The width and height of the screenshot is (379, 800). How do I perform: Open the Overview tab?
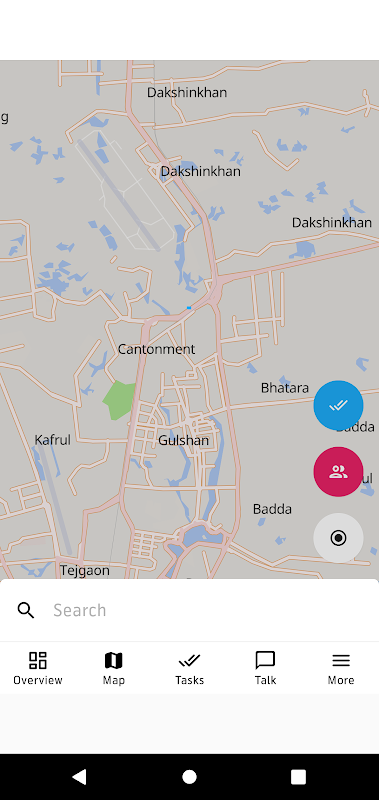(x=38, y=668)
